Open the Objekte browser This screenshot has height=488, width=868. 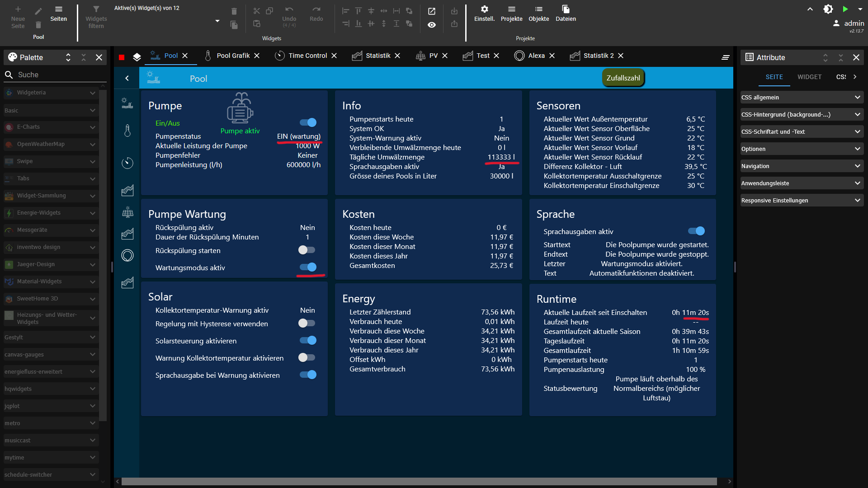(x=538, y=14)
